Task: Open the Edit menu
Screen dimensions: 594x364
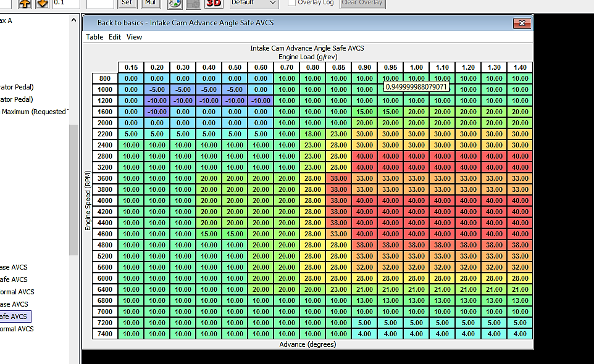Action: (115, 37)
